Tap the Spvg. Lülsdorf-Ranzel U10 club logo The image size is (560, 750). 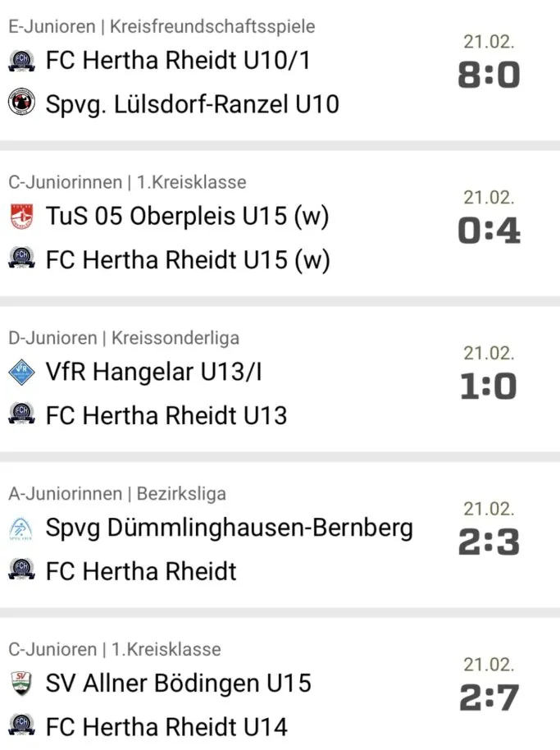21,104
